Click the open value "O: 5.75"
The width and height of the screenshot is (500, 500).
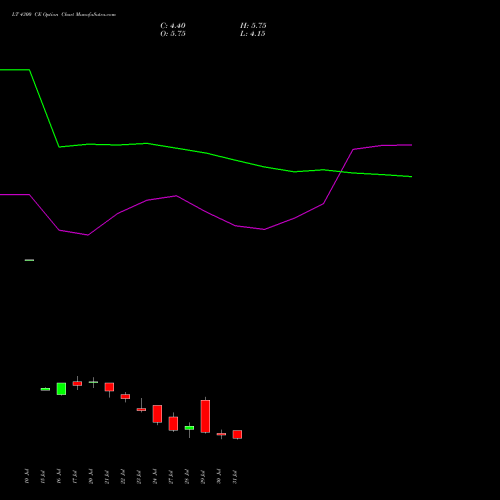[x=173, y=34]
